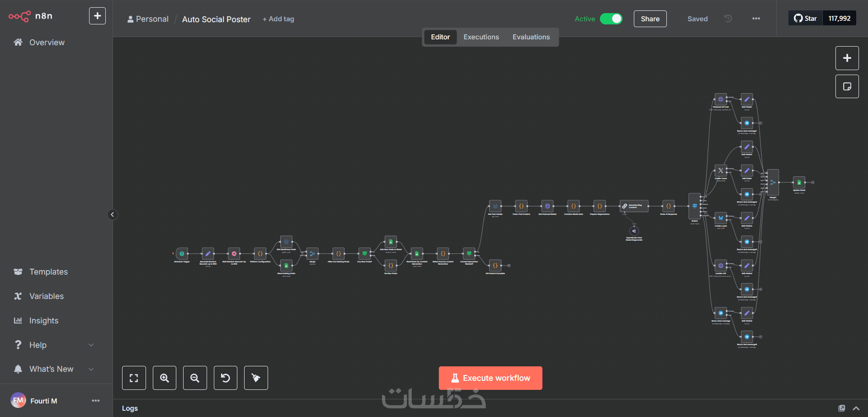The width and height of the screenshot is (868, 417).
Task: Tidy up the workflow nodes
Action: (256, 378)
